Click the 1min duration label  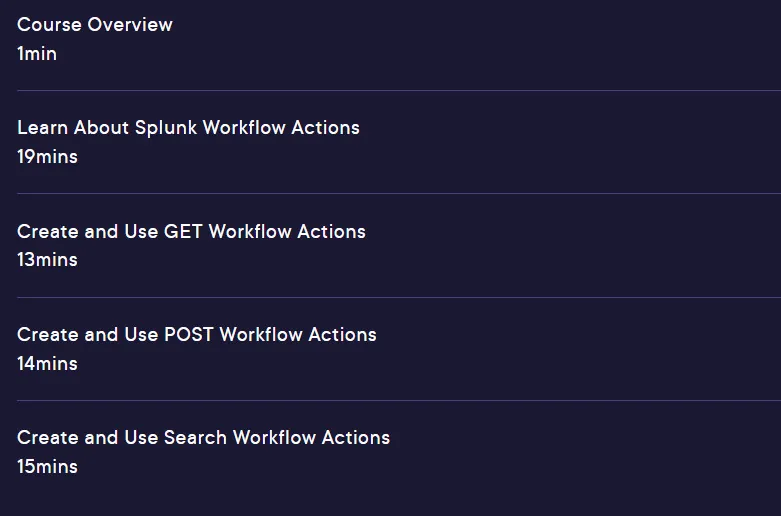click(37, 54)
